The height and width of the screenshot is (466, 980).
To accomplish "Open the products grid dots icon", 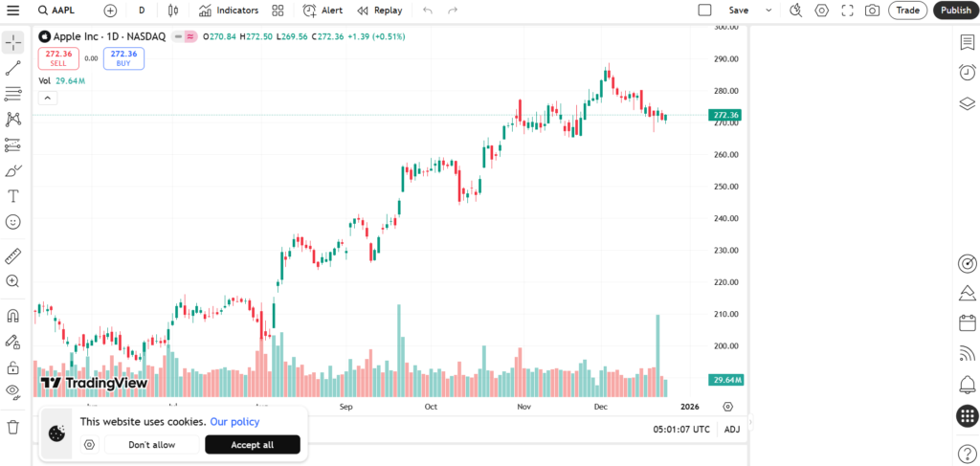I will tap(967, 415).
